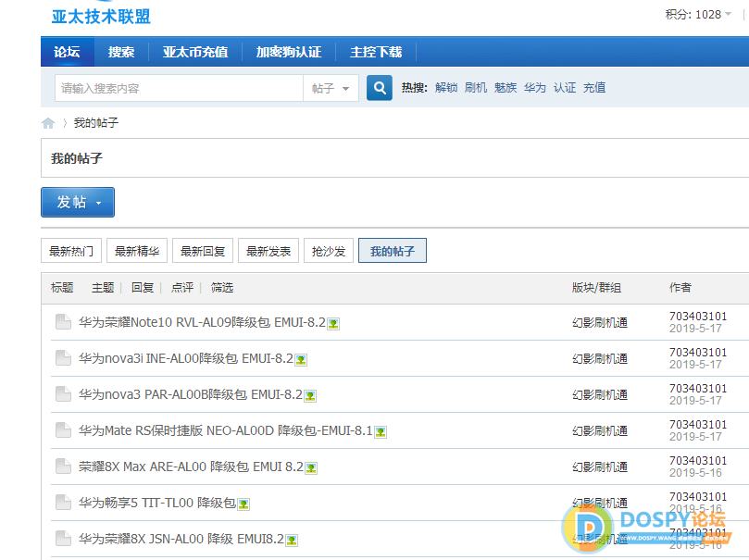Click the 解锁 hot search link
Screen dimensions: 749x560
point(446,88)
